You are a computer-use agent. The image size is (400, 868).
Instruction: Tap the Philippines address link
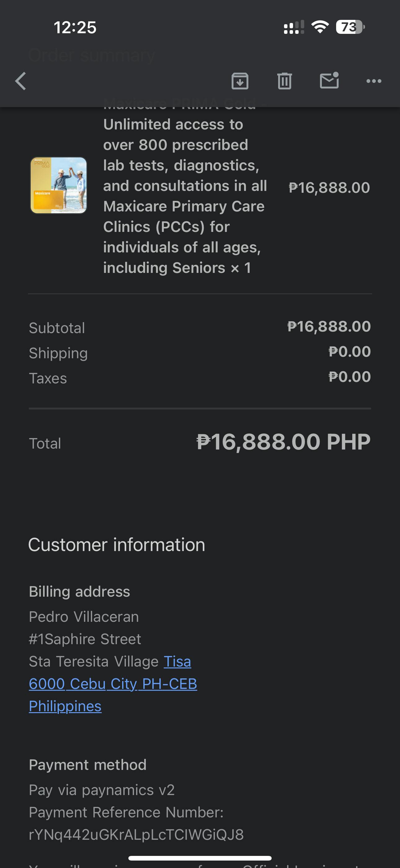point(65,706)
